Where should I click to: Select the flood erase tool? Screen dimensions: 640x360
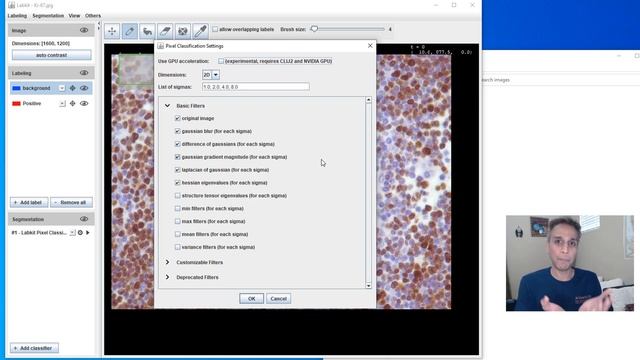[x=182, y=31]
